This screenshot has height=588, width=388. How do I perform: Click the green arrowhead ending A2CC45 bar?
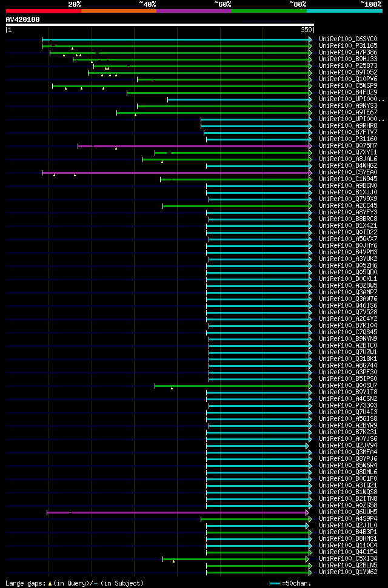310,206
